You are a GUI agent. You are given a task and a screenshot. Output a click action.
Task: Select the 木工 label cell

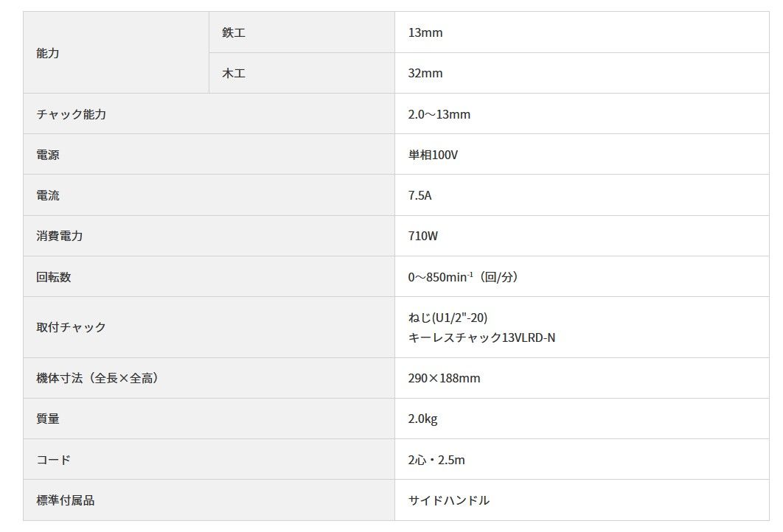click(302, 73)
